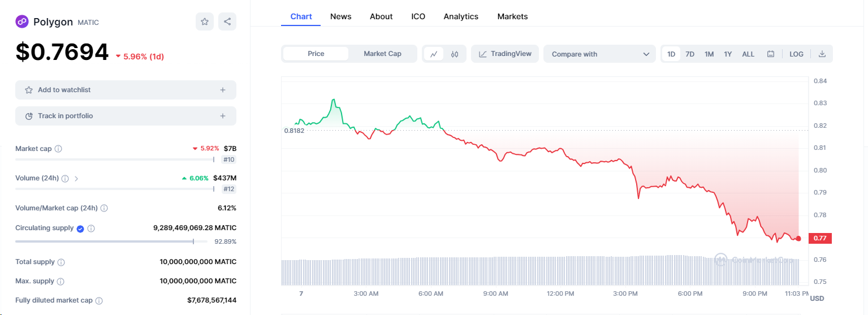
Task: Switch to the ICO tab
Action: pyautogui.click(x=418, y=16)
